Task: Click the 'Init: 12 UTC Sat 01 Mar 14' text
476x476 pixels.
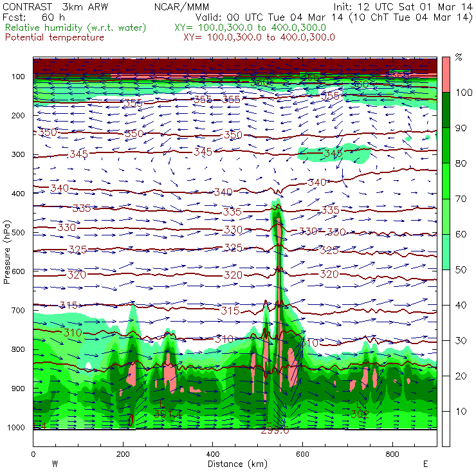Action: (x=403, y=7)
